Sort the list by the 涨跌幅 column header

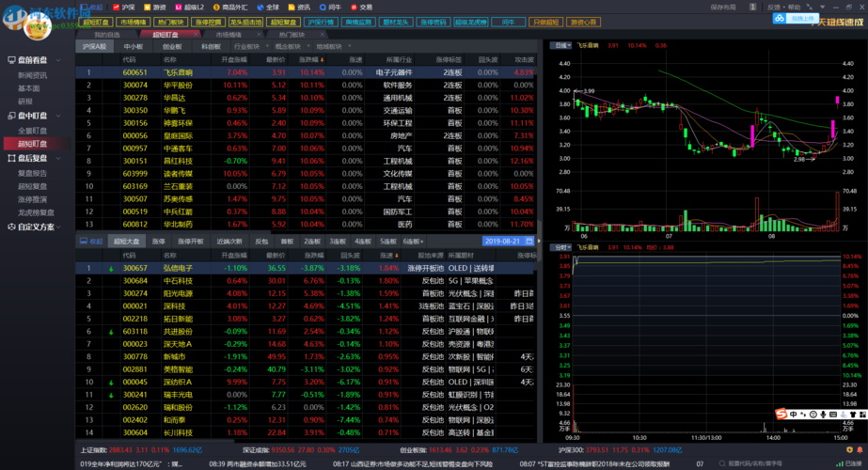click(x=311, y=59)
